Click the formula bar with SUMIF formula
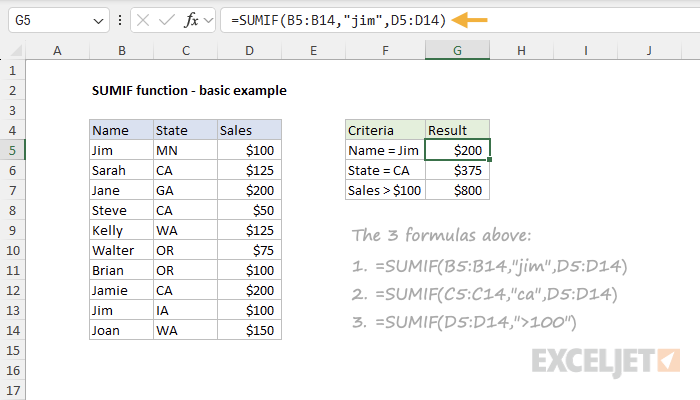 click(x=460, y=20)
